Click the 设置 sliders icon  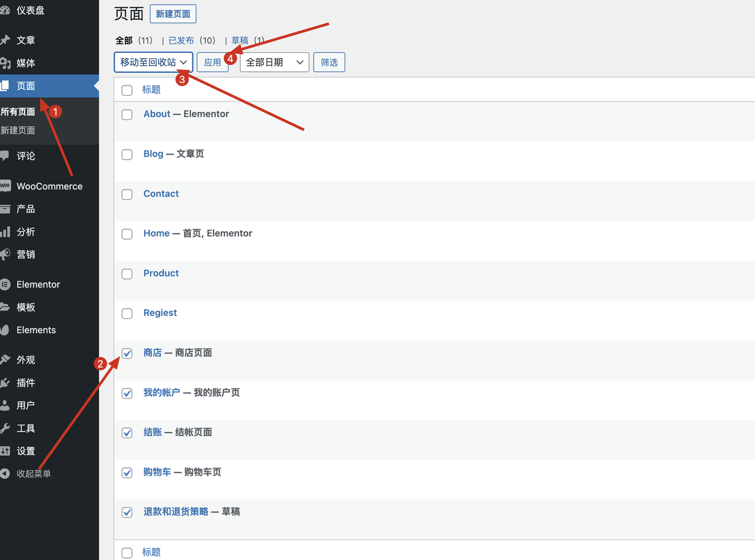pos(5,451)
